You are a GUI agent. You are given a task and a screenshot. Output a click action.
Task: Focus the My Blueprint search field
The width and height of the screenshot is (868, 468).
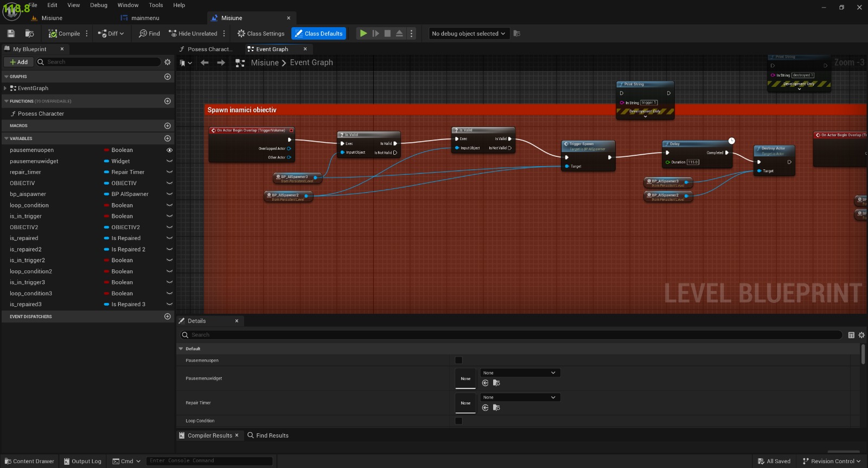(98, 62)
